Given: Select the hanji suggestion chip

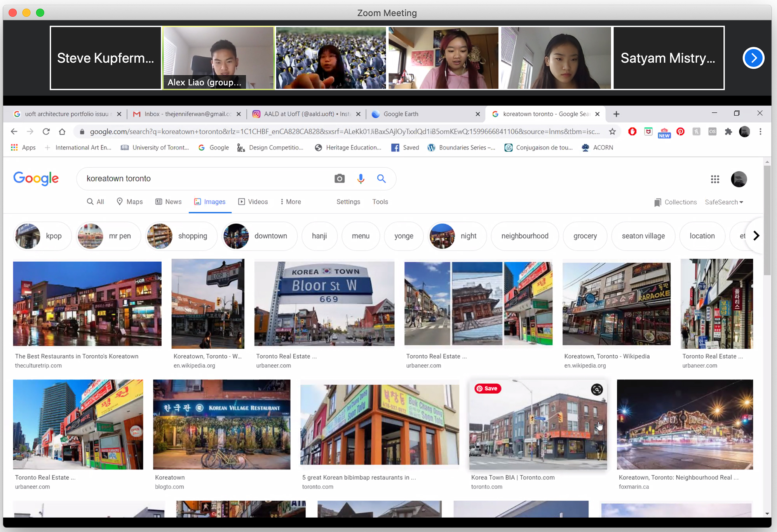Looking at the screenshot, I should 319,236.
